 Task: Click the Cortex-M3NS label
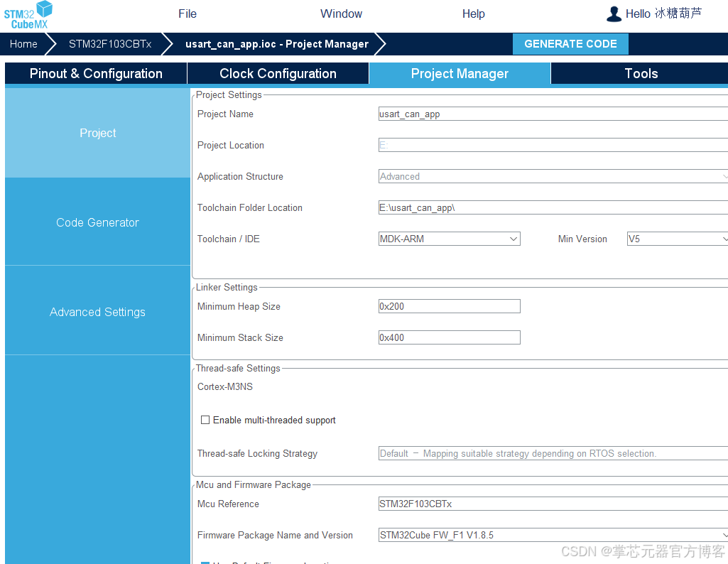[x=224, y=386]
